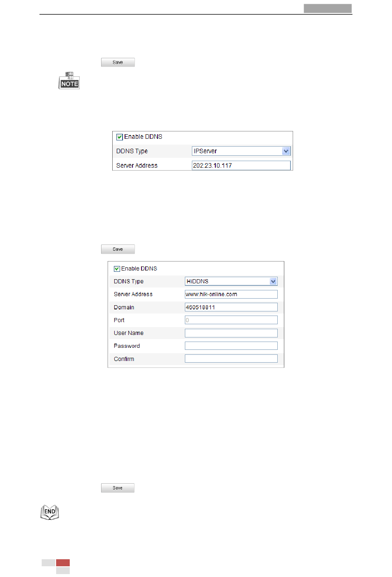
Task: Uncheck Enable DDNS in the HiDDNS panel
Action: click(x=117, y=269)
